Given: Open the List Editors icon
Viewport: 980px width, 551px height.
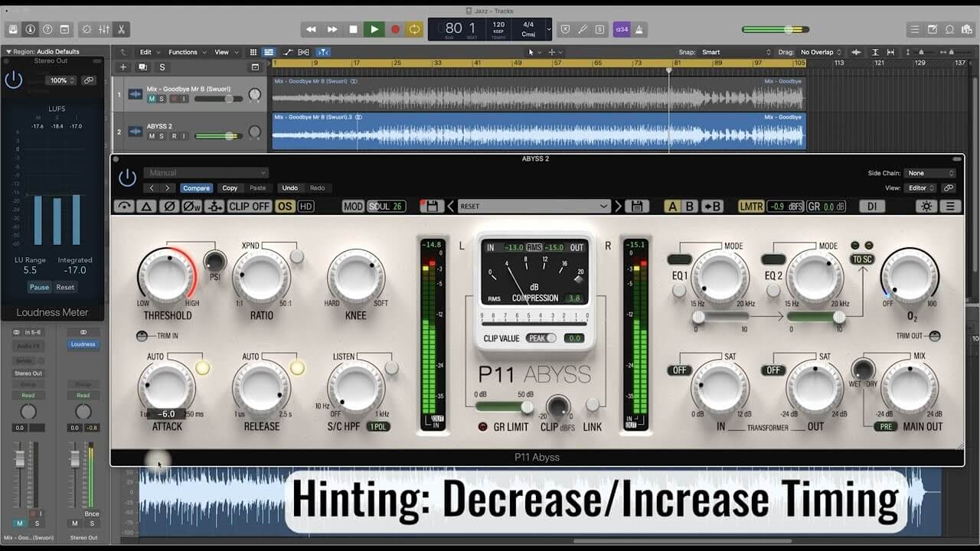Looking at the screenshot, I should (914, 30).
